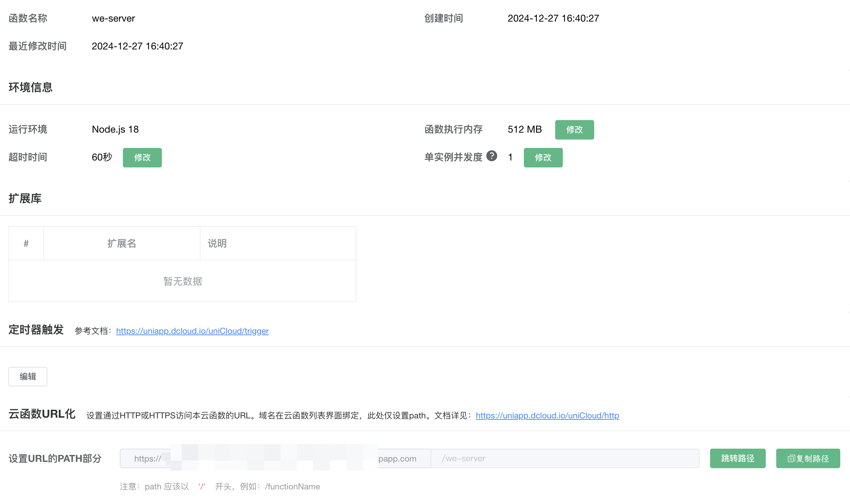Open the 编辑 timer trigger button
850x504 pixels.
(28, 376)
